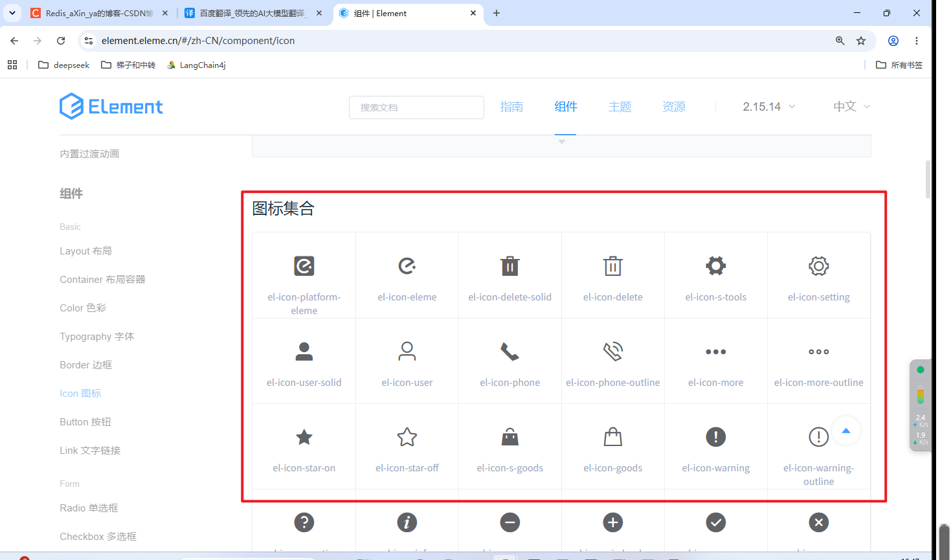
Task: Click the el-icon-warning solid icon
Action: (716, 437)
